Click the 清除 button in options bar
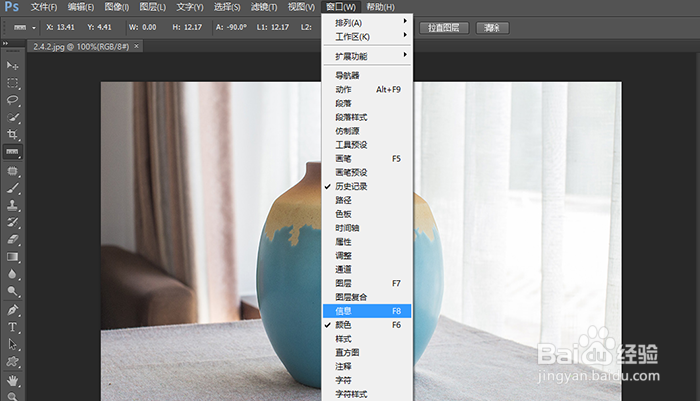 click(492, 28)
